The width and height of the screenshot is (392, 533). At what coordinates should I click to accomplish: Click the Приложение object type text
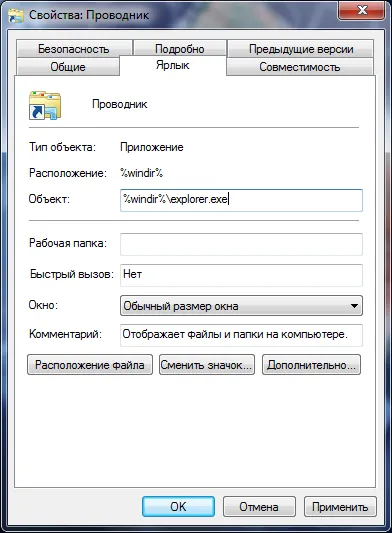point(152,147)
